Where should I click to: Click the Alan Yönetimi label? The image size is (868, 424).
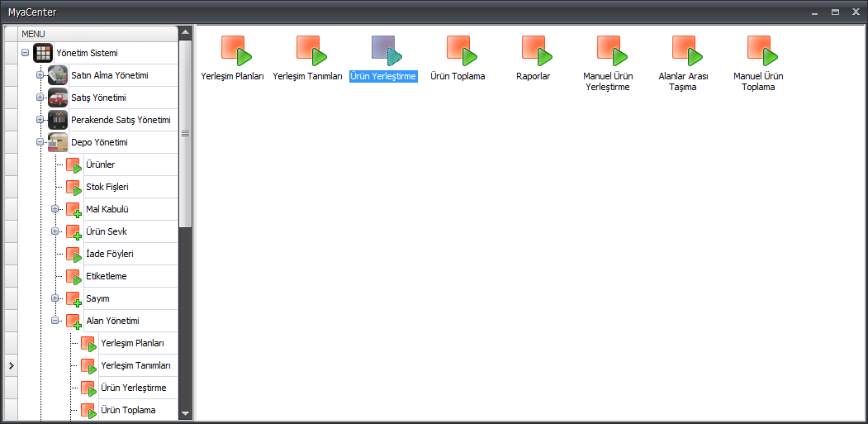[112, 321]
